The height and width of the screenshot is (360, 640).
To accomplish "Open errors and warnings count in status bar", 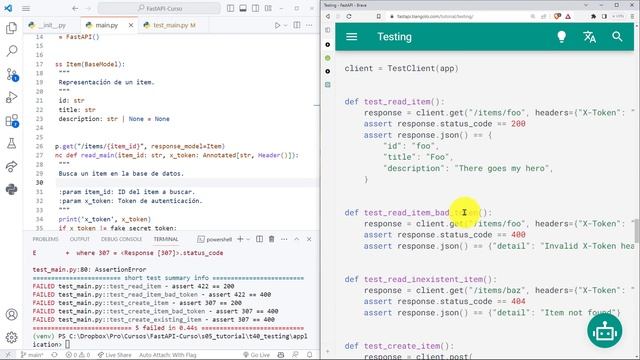I will pyautogui.click(x=78, y=355).
